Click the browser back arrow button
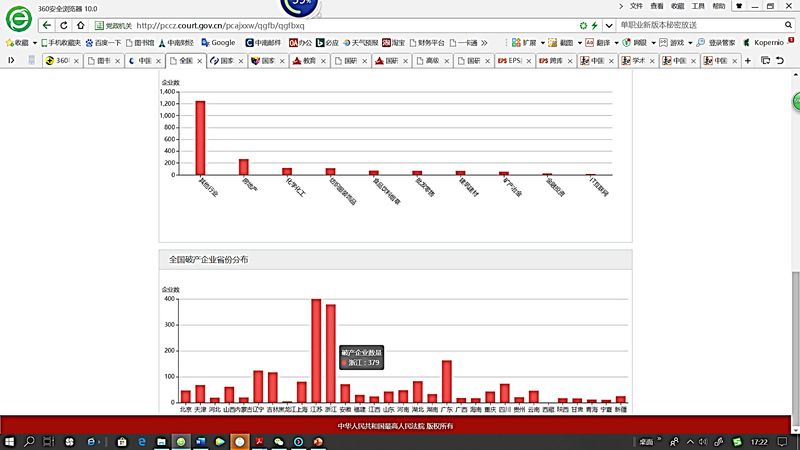 pos(48,25)
